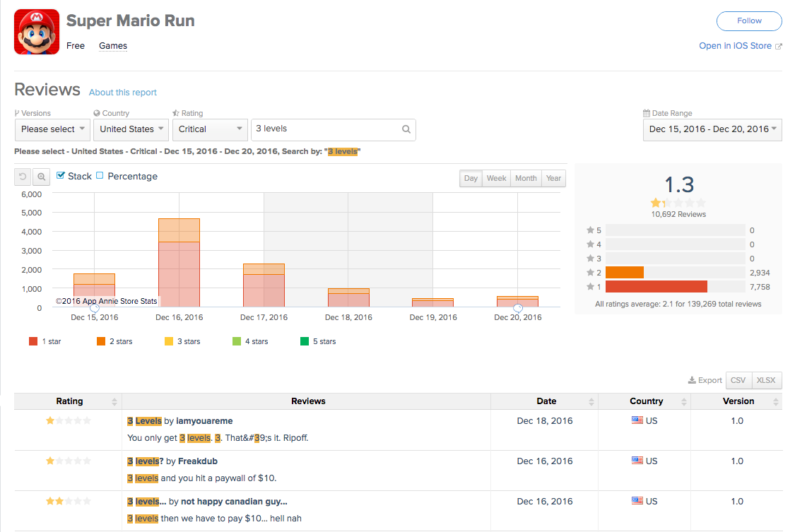Click the two-star rating of not happy canadian guy review
The width and height of the screenshot is (795, 532).
[x=69, y=501]
